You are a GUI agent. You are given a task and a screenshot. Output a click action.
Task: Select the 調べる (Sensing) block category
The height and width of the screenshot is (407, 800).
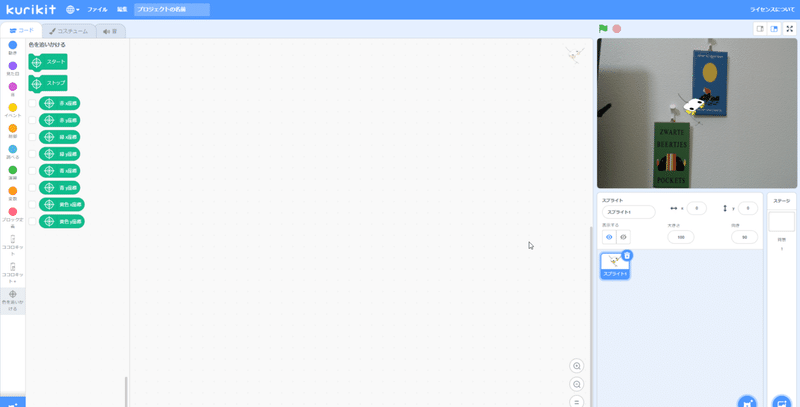[13, 152]
